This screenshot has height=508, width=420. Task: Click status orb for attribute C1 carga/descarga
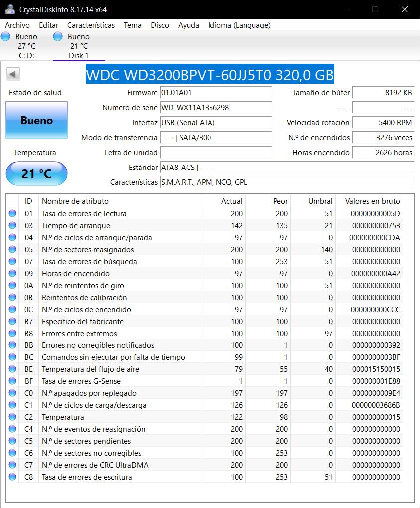(12, 405)
